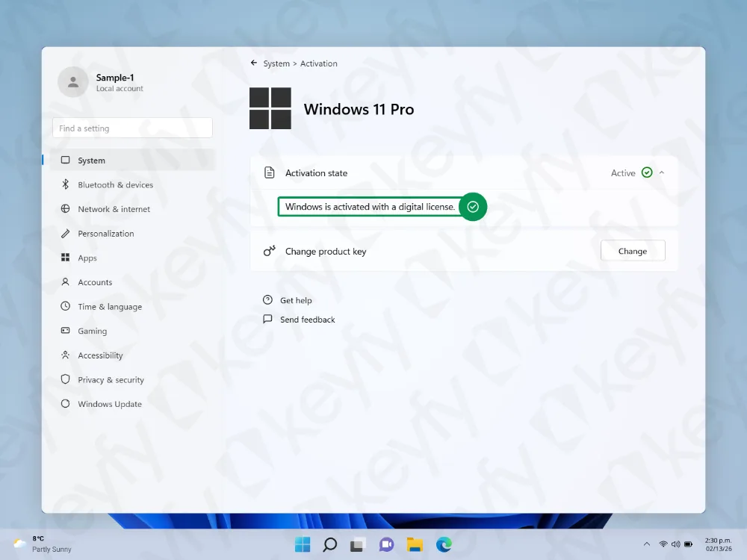Click the Accessibility figure icon

pyautogui.click(x=65, y=355)
